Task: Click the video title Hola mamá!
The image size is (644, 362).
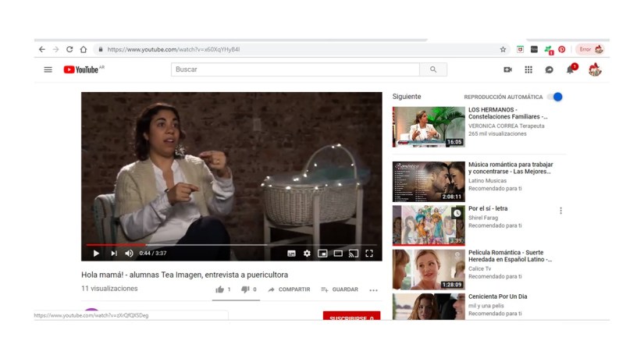Action: pyautogui.click(x=184, y=275)
